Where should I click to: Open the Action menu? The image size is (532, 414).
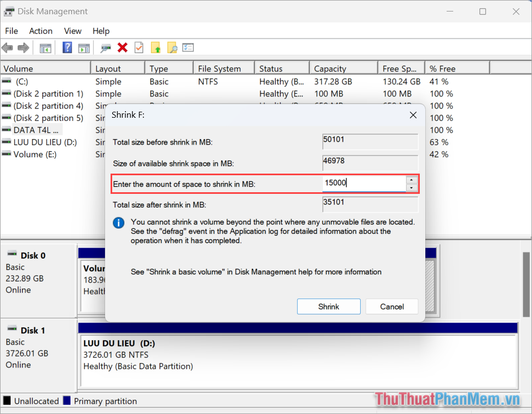click(41, 31)
